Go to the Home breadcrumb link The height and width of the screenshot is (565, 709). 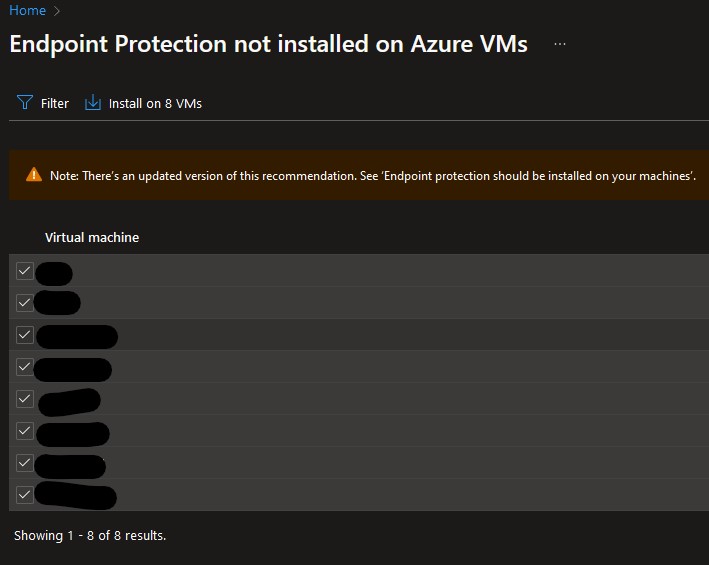[x=27, y=11]
